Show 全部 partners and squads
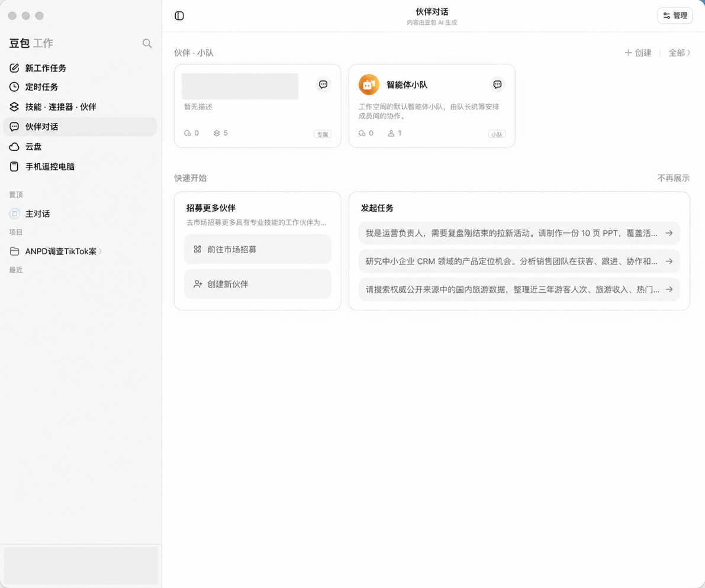 click(x=680, y=53)
